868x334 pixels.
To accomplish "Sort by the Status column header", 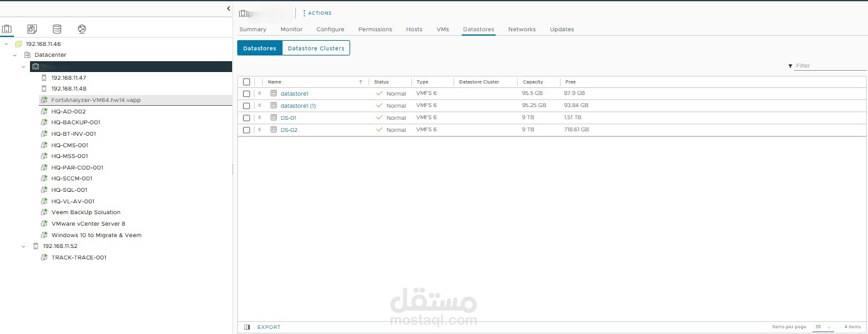I will tap(381, 82).
